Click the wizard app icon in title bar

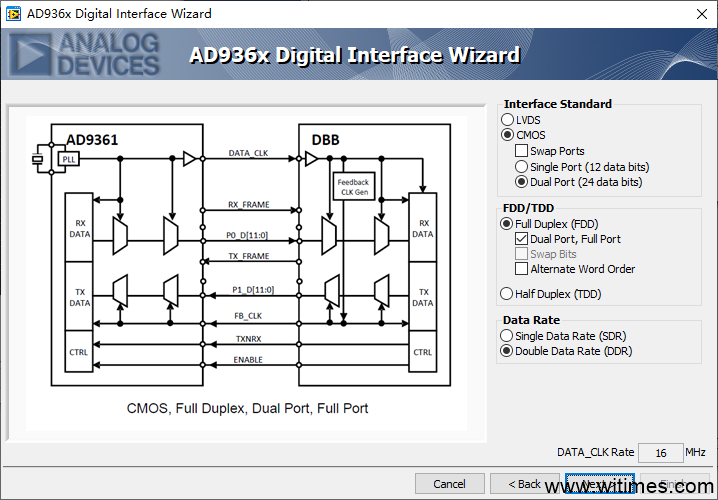tap(13, 14)
